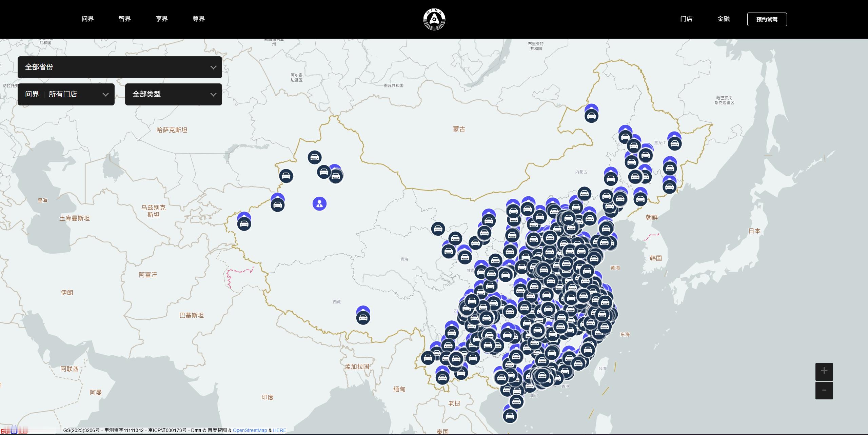Expand the 全部省份 province dropdown

[120, 67]
